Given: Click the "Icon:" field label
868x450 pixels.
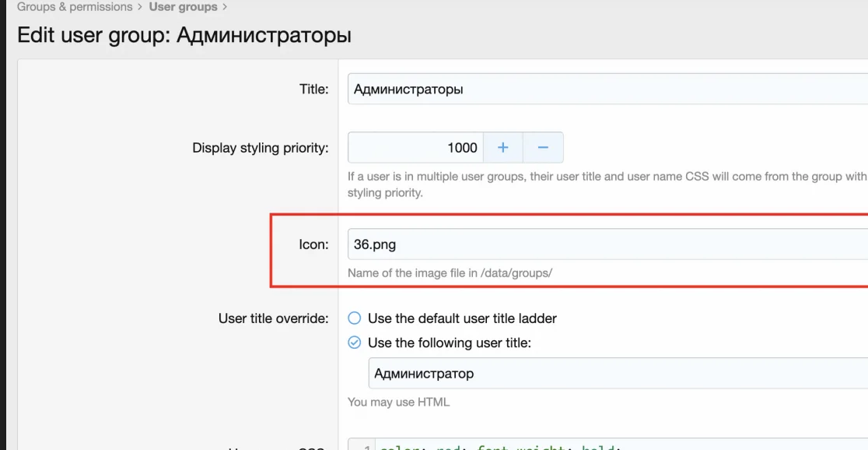Looking at the screenshot, I should (x=313, y=244).
